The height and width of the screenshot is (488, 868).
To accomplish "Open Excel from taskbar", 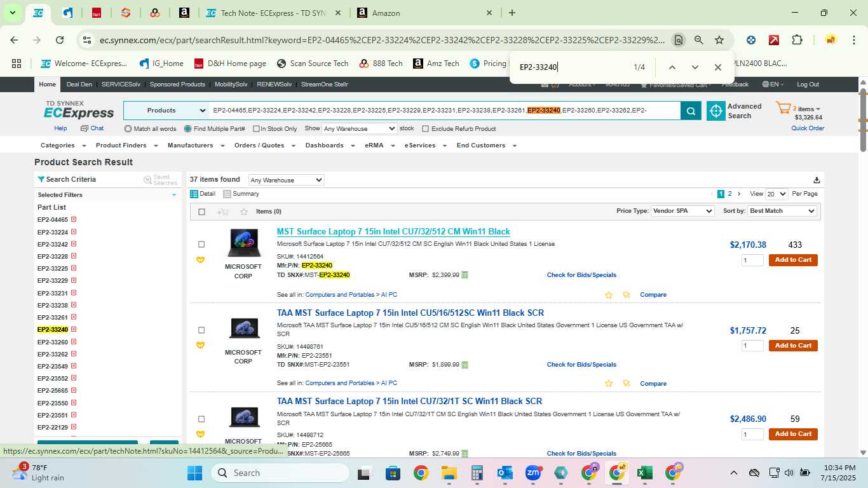I will point(644,473).
